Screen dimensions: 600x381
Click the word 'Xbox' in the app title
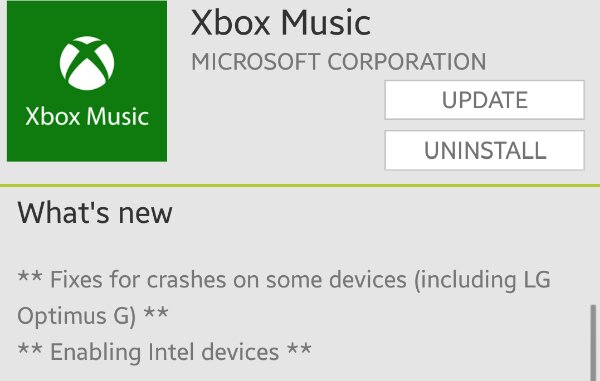[x=230, y=23]
